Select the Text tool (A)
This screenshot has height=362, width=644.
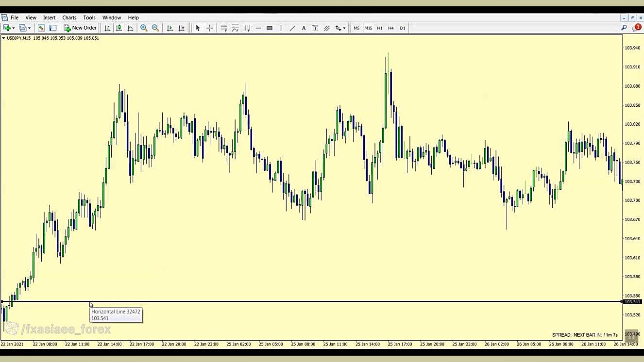[x=304, y=28]
